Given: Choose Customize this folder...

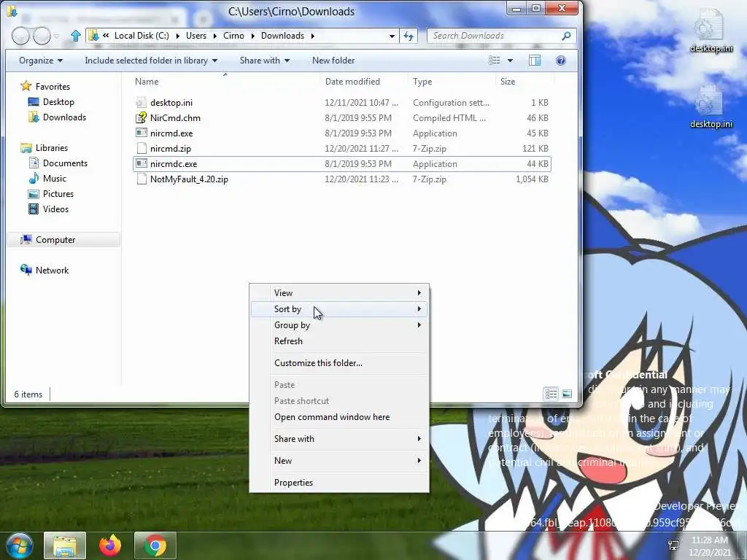Looking at the screenshot, I should click(339, 363).
